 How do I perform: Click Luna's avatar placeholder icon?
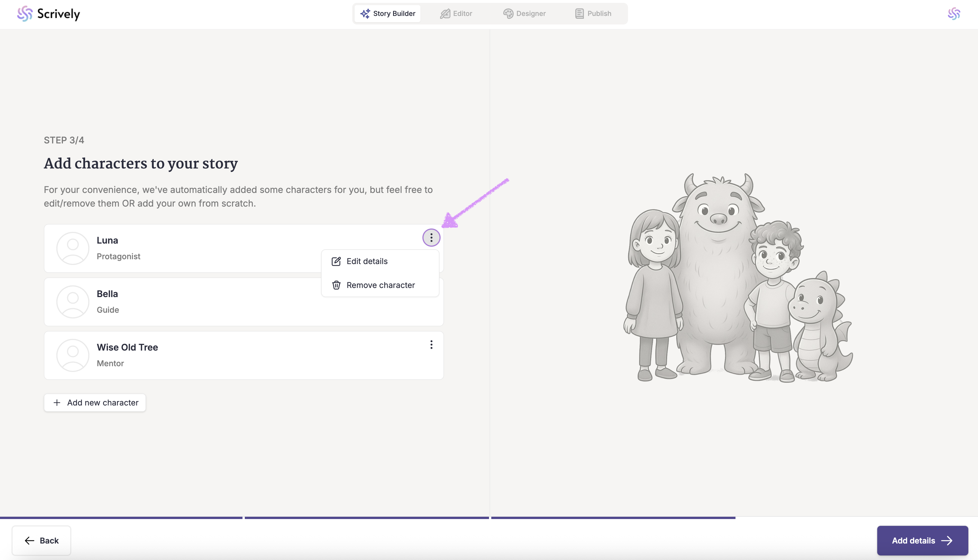[x=73, y=248]
